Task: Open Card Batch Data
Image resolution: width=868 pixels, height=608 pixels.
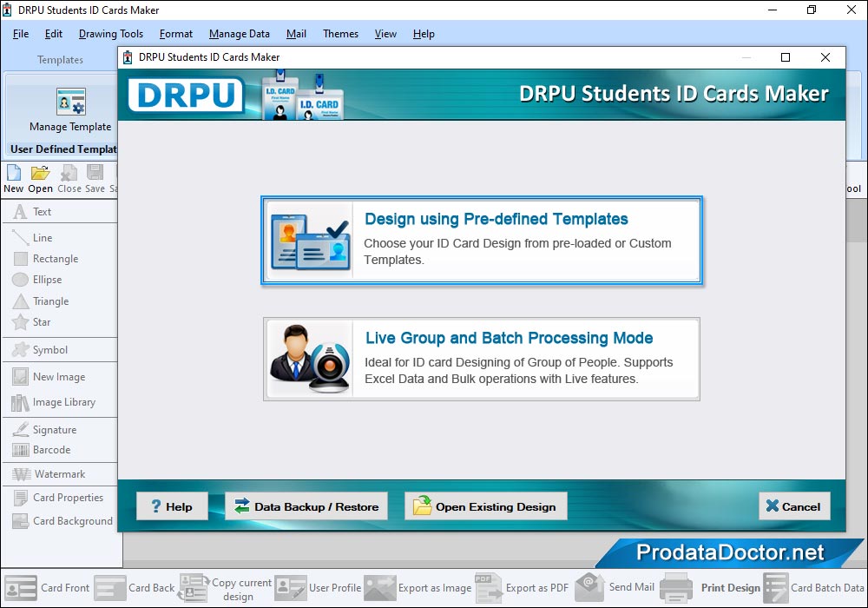Action: point(814,588)
